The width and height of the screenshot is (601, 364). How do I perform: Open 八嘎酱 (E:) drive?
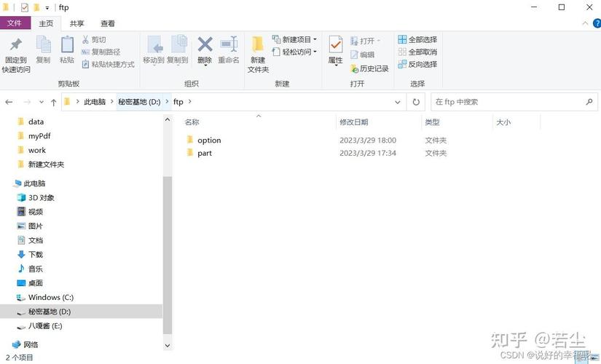(x=45, y=325)
